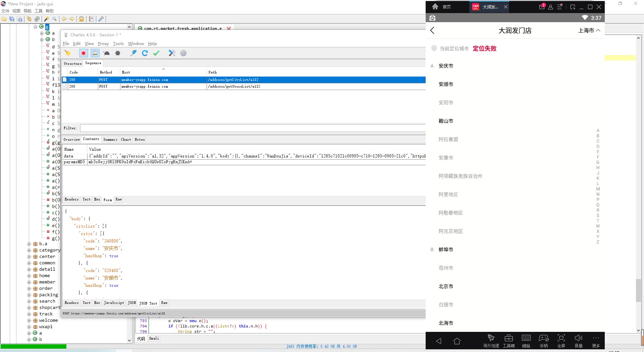Open Charles Proxy menu
The height and width of the screenshot is (352, 644).
point(103,44)
